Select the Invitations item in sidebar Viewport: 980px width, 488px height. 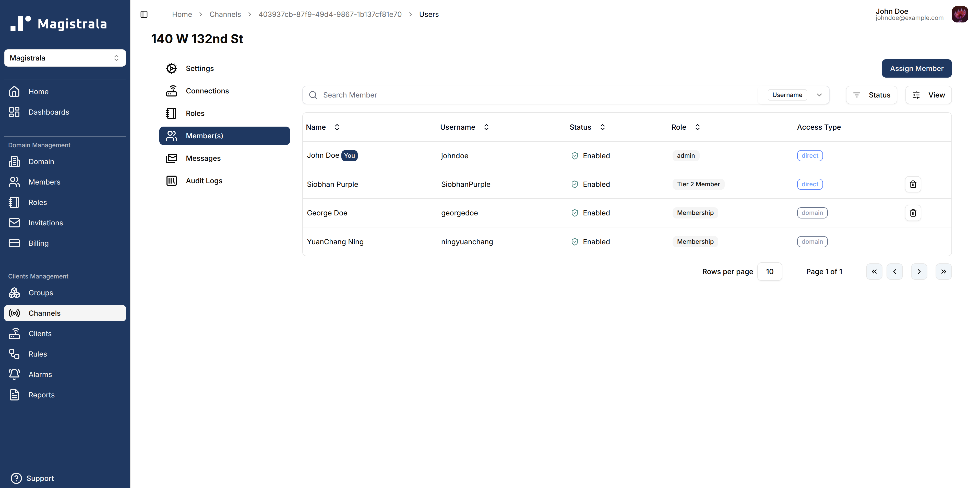click(46, 223)
